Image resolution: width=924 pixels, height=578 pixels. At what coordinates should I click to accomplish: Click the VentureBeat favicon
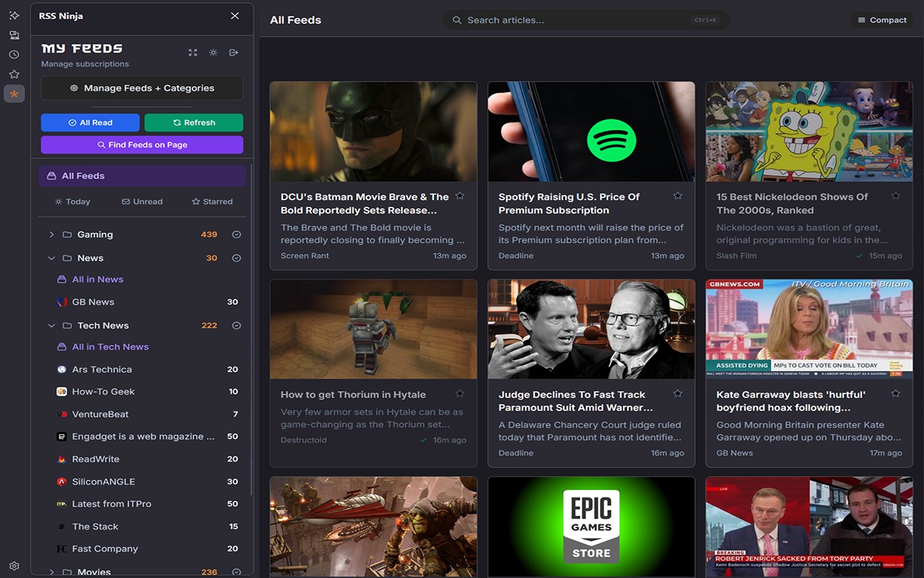click(62, 415)
